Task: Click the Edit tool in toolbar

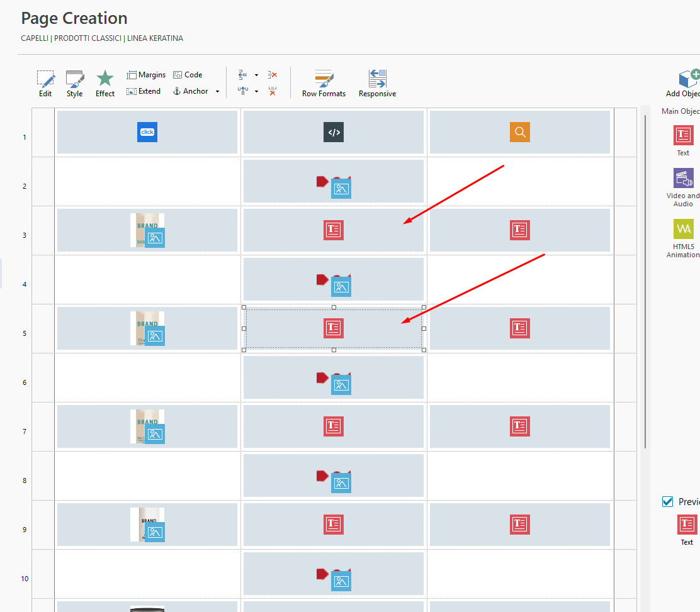Action: [45, 84]
